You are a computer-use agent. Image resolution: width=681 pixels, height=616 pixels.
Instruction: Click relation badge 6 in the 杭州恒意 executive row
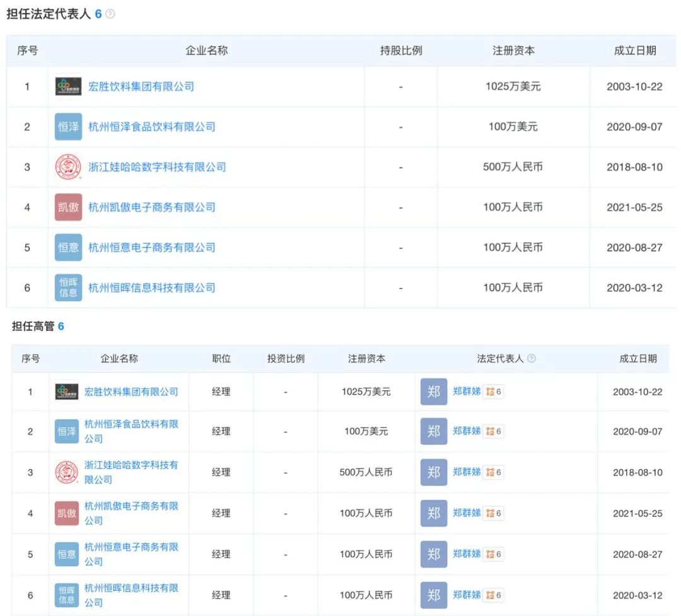[494, 554]
